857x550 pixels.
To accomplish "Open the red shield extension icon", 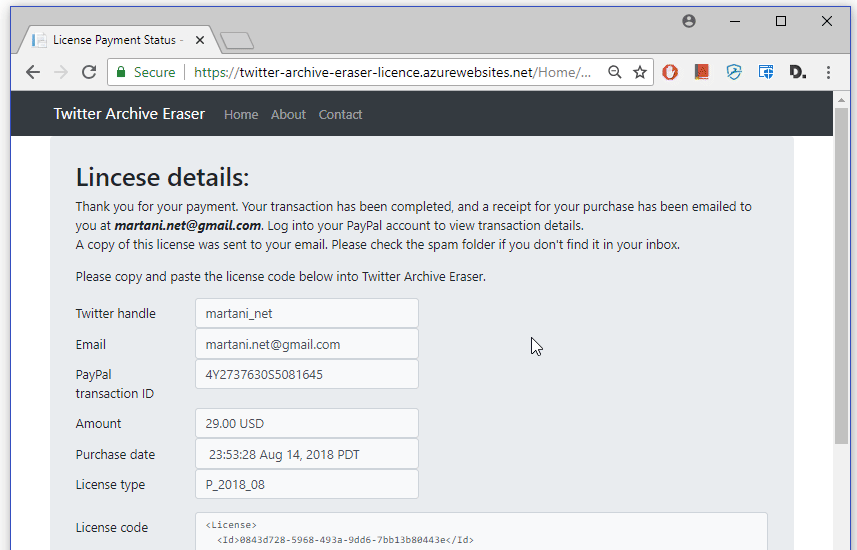I will 670,72.
